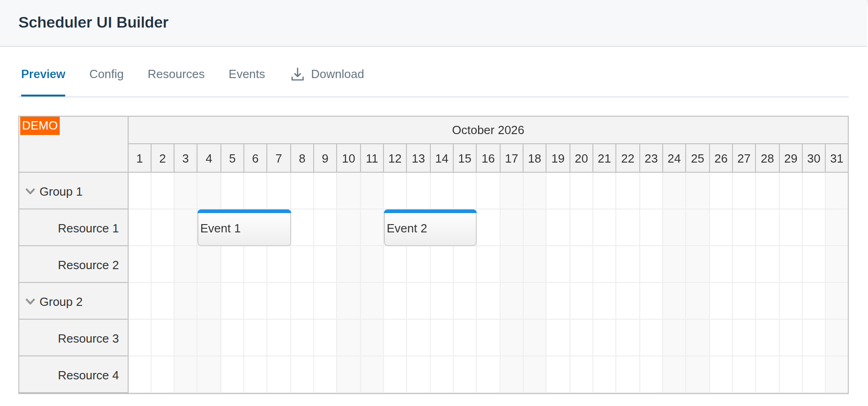Click the Group 1 row label

(61, 192)
